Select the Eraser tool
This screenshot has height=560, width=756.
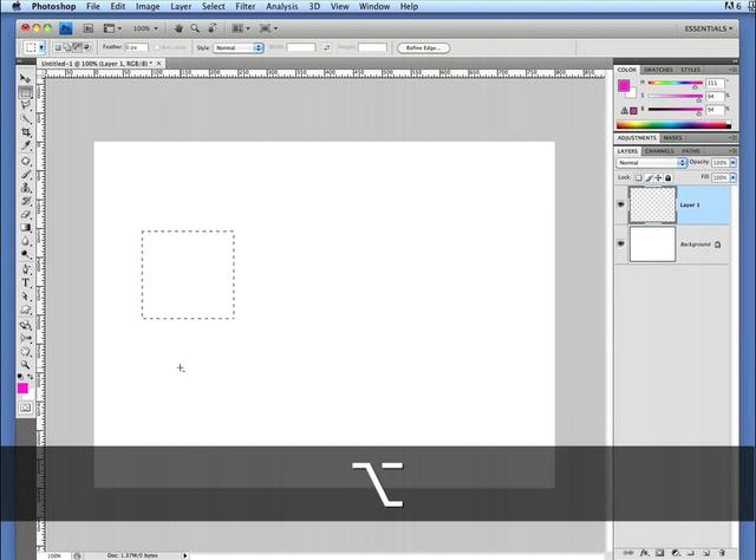pyautogui.click(x=26, y=214)
